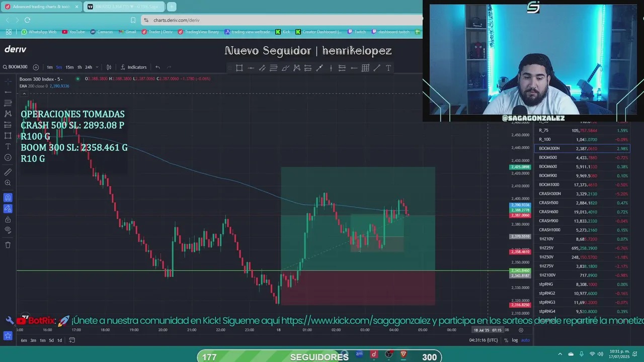Select vertical line in floating toolbar
Image resolution: width=644 pixels, height=362 pixels.
point(331,68)
